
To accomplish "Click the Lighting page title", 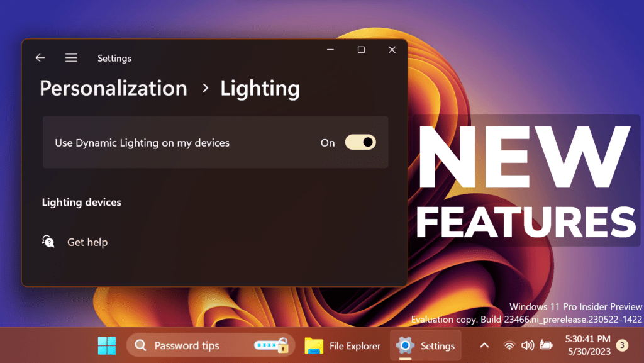I will pos(260,89).
